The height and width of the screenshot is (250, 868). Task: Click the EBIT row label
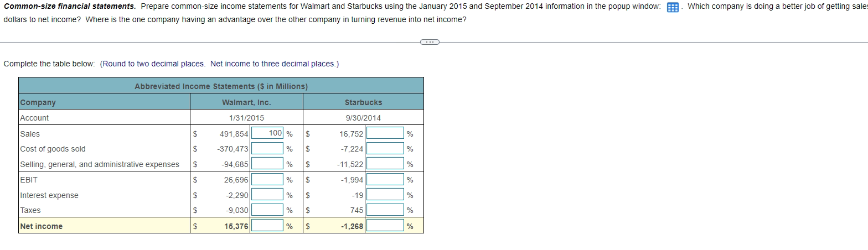click(29, 180)
